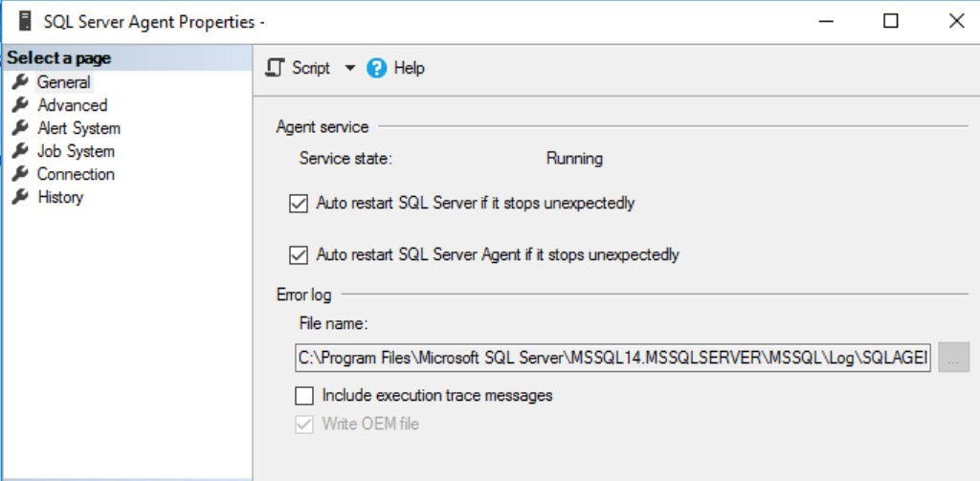Click the wrench icon beside Alert System
The height and width of the screenshot is (481, 980).
pos(21,127)
